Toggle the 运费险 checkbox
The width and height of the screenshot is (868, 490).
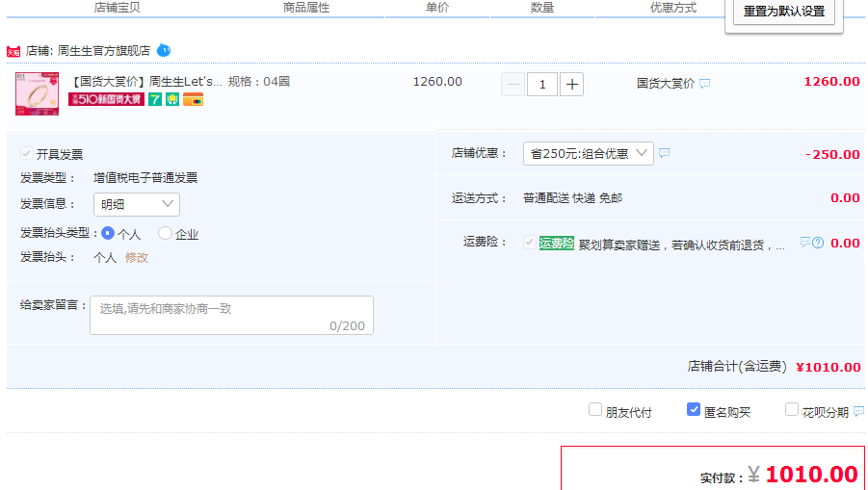[x=529, y=243]
